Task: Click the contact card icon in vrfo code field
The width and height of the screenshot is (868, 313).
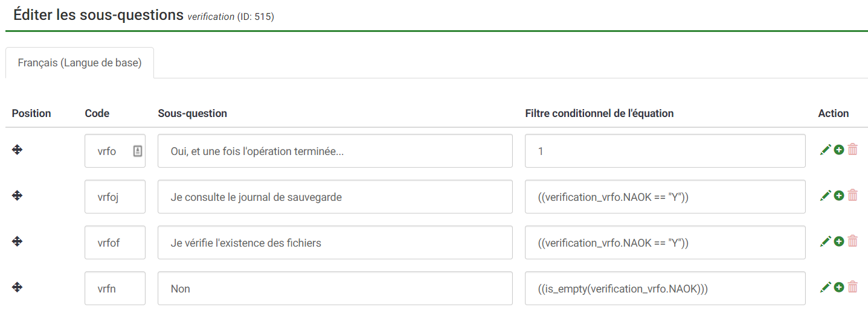Action: pos(137,151)
